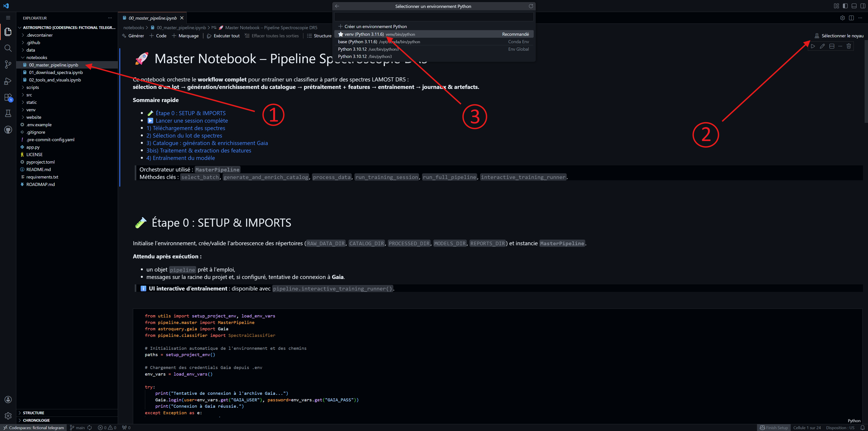Screen dimensions: 868x431
Task: Open the Run and Debug view
Action: coord(8,81)
